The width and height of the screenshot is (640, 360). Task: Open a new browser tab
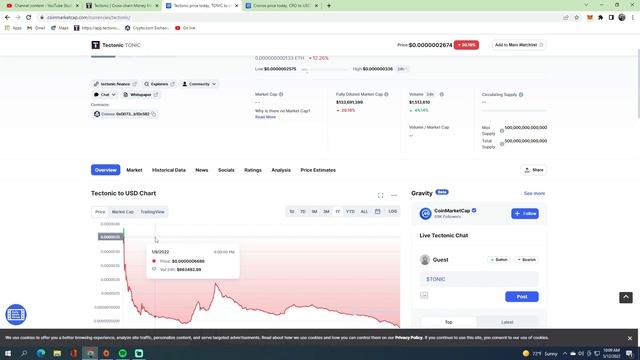click(329, 6)
